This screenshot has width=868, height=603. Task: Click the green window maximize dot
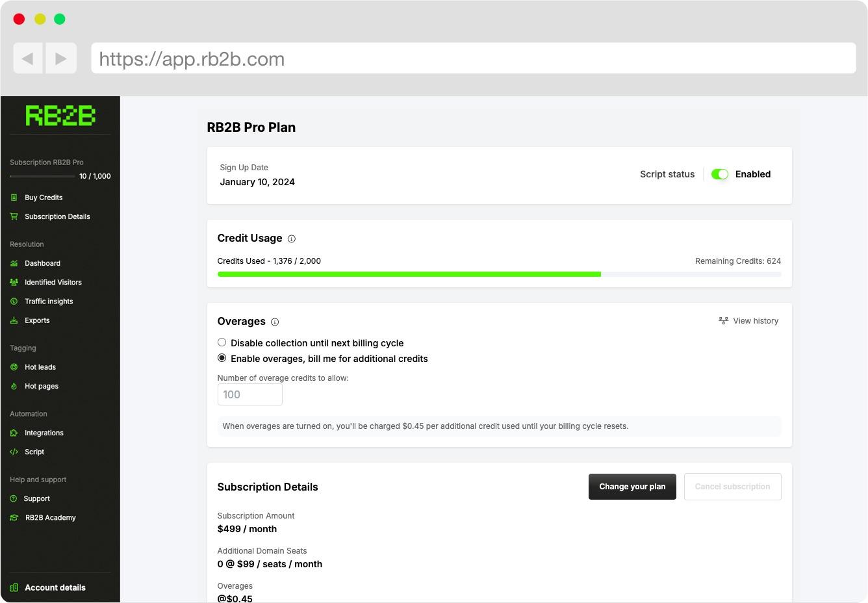coord(60,19)
